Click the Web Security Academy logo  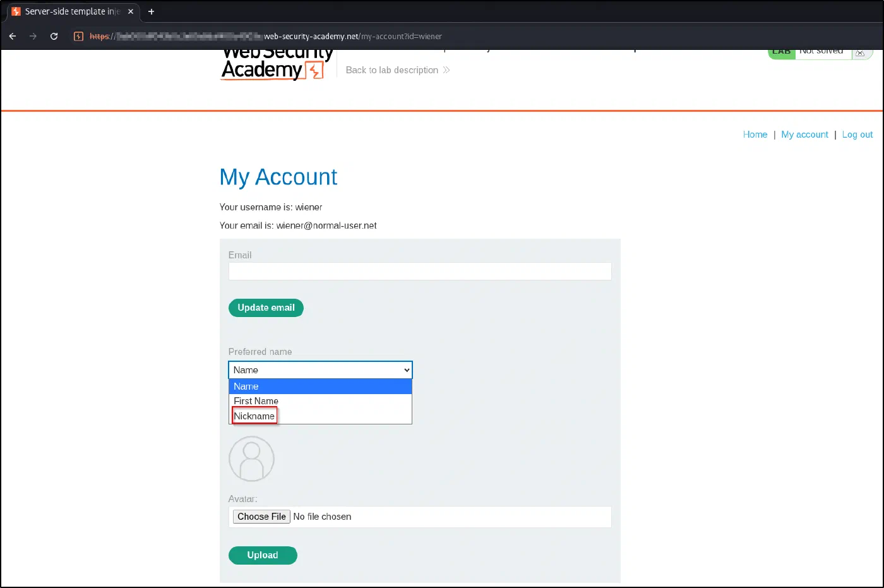point(276,64)
